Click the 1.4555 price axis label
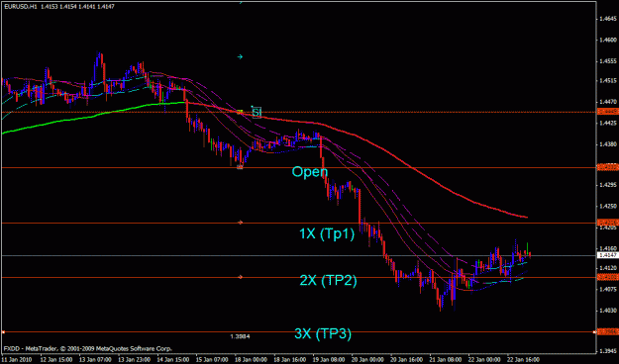The height and width of the screenshot is (364, 619). 608,60
